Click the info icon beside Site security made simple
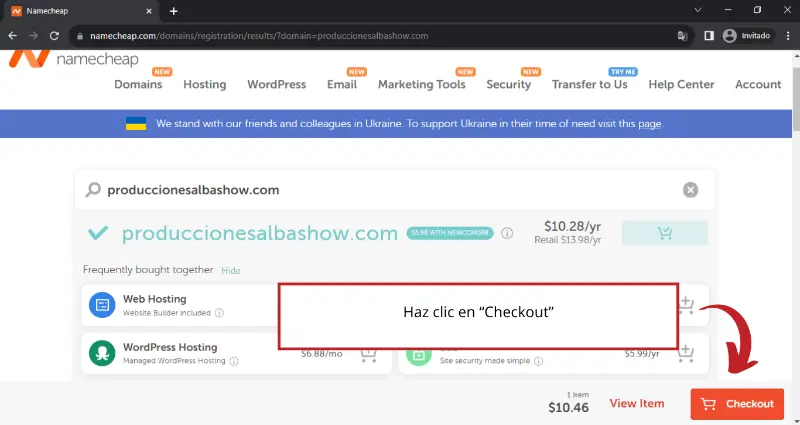This screenshot has height=425, width=800. [x=538, y=361]
